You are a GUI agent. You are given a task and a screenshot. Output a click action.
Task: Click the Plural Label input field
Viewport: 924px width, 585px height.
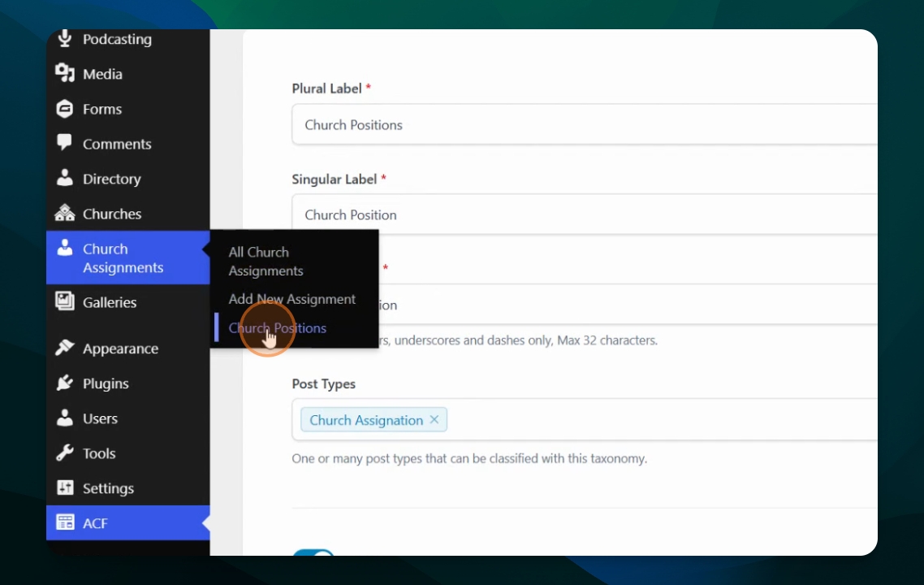585,124
